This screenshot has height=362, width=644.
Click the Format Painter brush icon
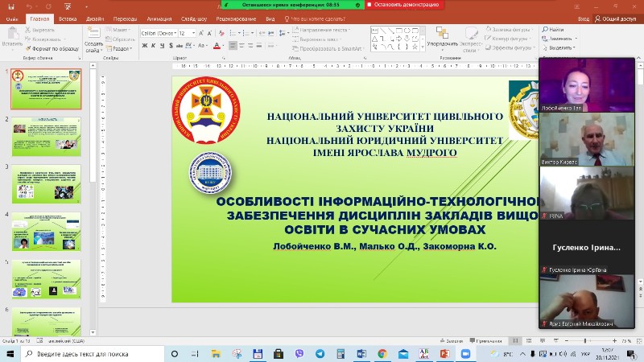click(28, 47)
